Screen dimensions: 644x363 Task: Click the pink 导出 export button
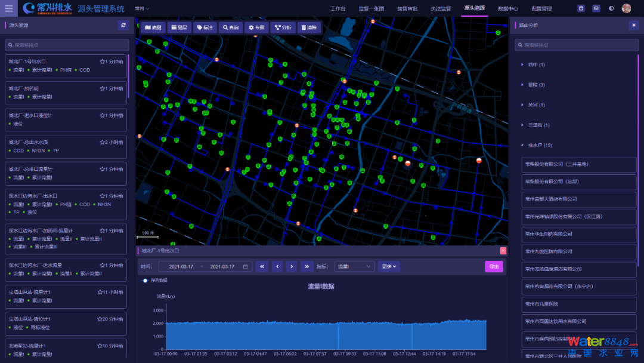pos(494,267)
